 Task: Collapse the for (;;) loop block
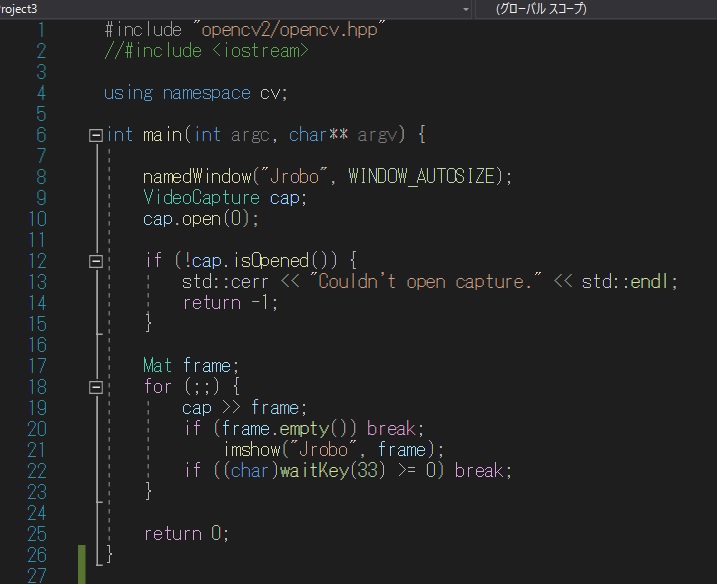click(x=96, y=387)
